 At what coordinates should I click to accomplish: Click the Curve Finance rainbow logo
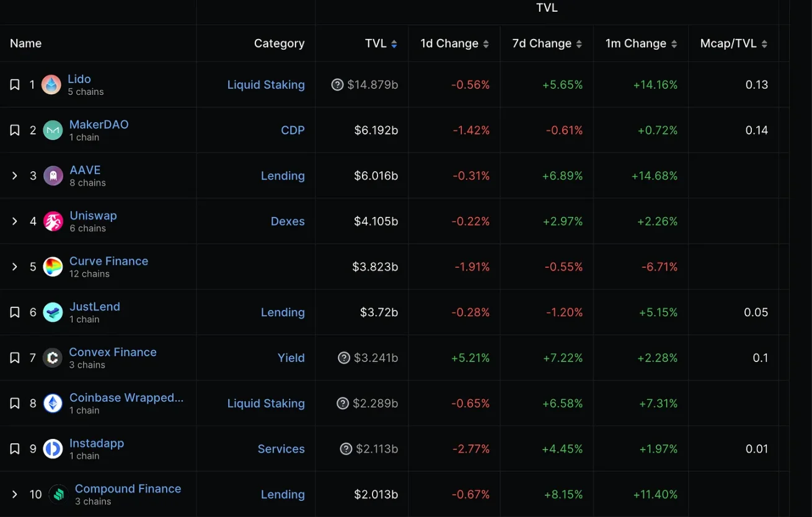click(53, 267)
